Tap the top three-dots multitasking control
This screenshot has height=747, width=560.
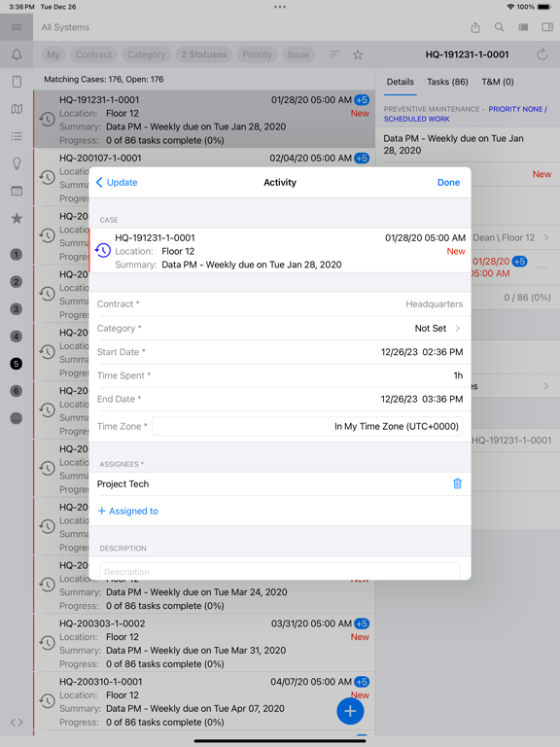[280, 7]
